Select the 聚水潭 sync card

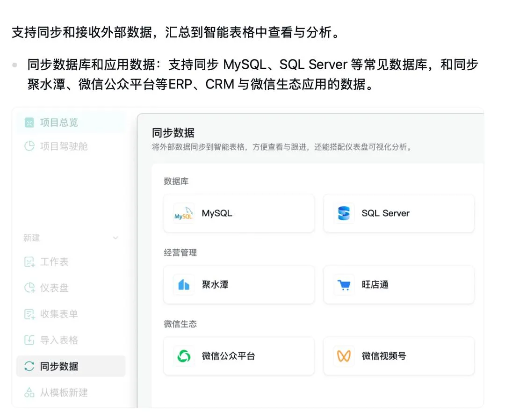coord(238,285)
